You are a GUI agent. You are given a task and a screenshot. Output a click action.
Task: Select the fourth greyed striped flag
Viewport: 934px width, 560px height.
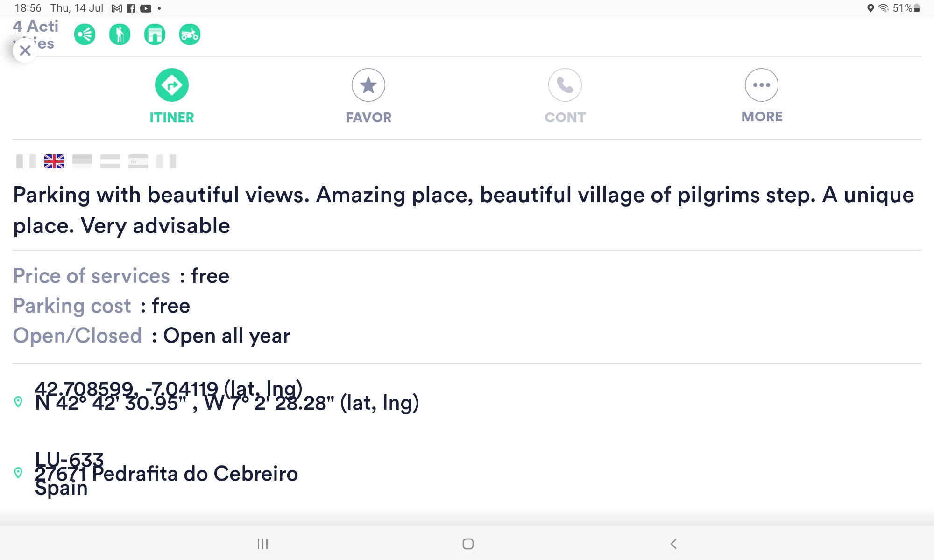coord(110,161)
